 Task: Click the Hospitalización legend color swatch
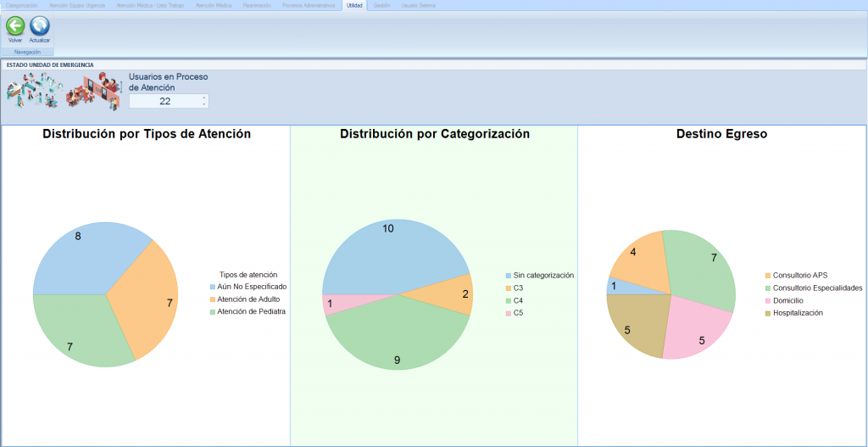(x=768, y=313)
